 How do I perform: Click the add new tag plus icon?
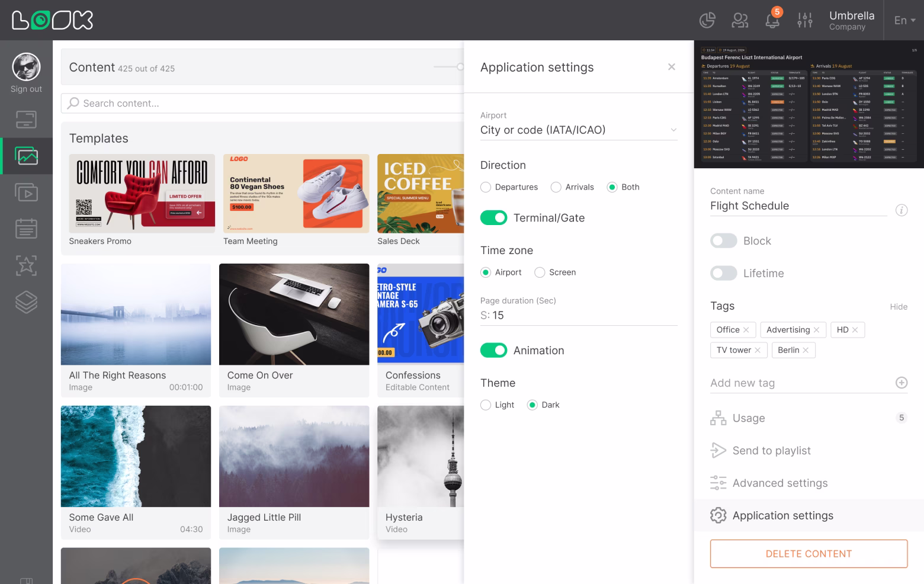point(901,383)
